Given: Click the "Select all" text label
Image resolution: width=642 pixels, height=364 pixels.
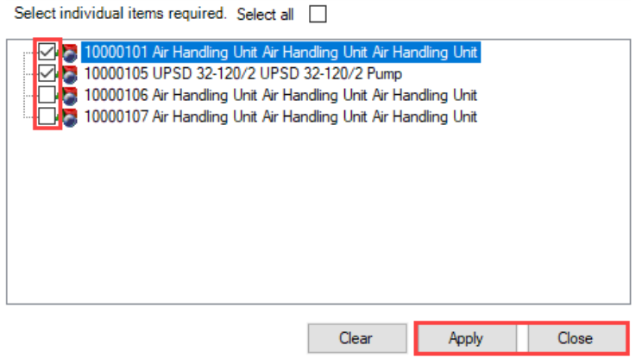Looking at the screenshot, I should pos(265,15).
